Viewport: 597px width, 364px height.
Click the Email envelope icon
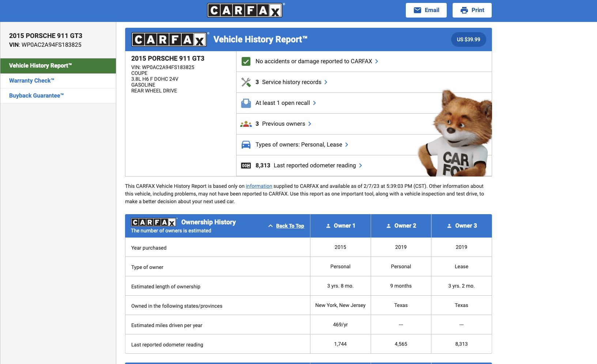click(x=417, y=10)
